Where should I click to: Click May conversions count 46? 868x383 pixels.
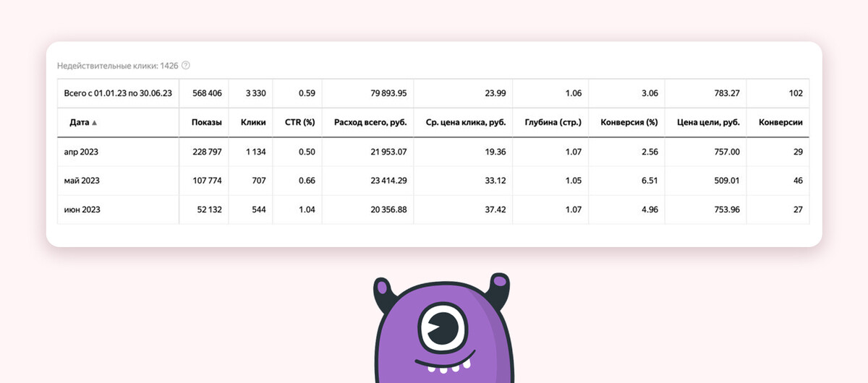tap(798, 181)
